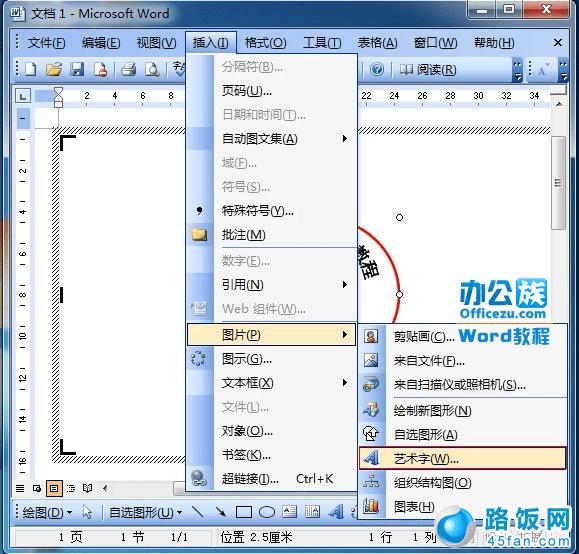Switch to Reading Layout view icon

(88, 489)
